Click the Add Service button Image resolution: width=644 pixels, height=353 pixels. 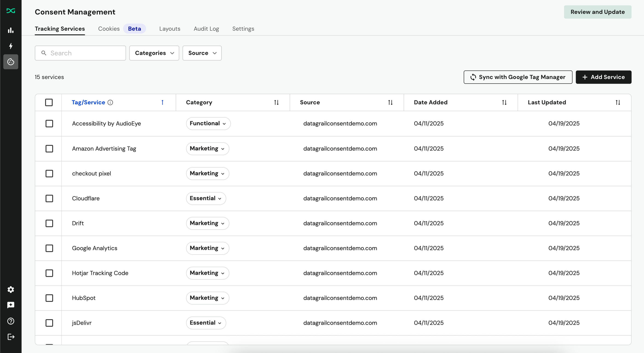604,77
